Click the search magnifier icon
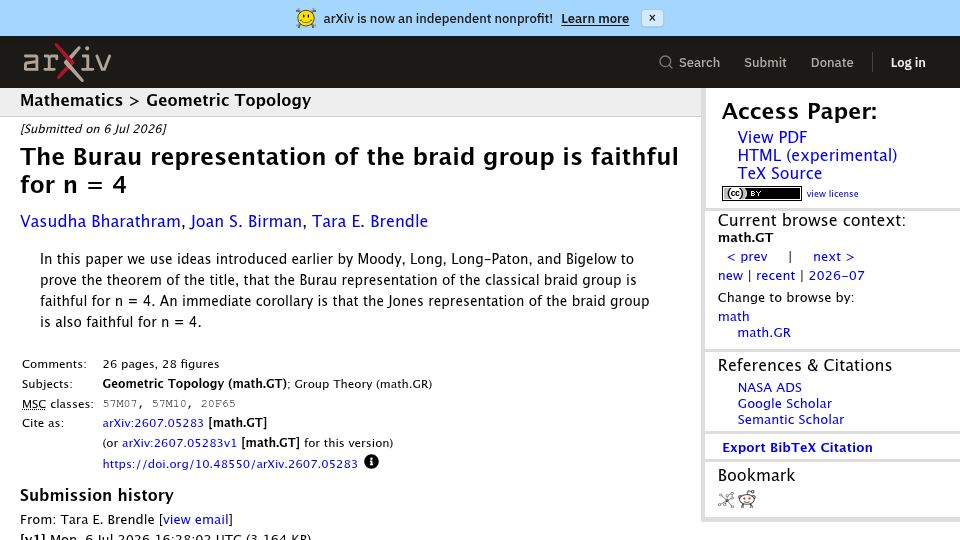 coord(666,62)
